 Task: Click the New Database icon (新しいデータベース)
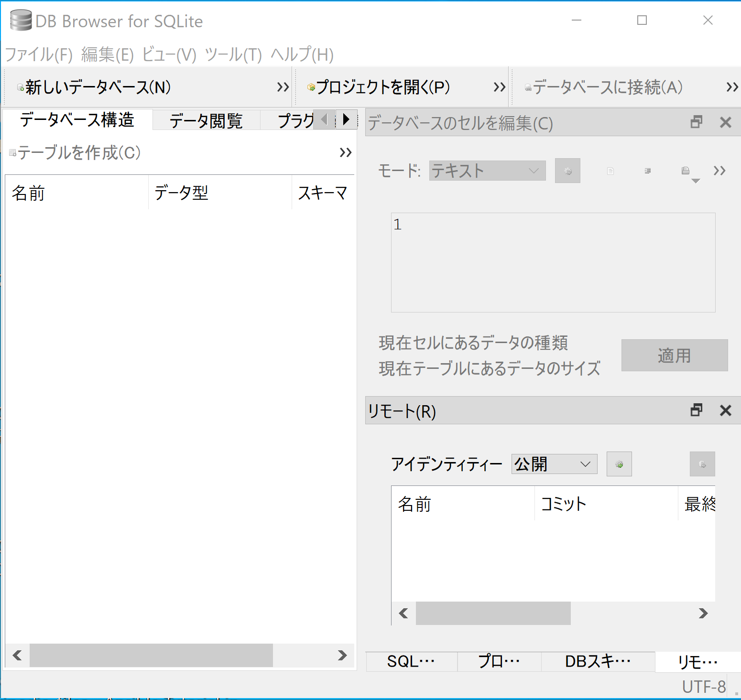pyautogui.click(x=21, y=87)
